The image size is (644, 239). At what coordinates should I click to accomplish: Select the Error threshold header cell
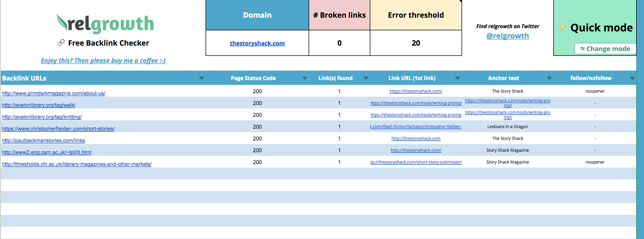click(416, 15)
